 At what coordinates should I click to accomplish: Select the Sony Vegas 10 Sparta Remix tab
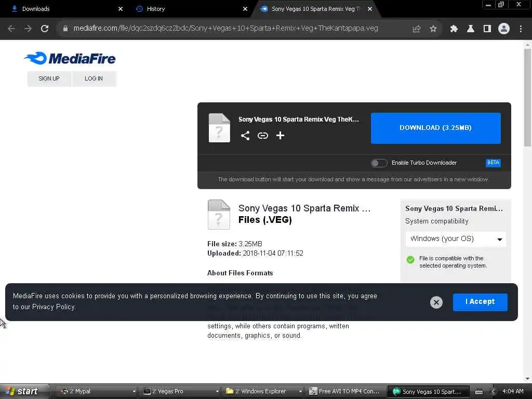[x=315, y=9]
